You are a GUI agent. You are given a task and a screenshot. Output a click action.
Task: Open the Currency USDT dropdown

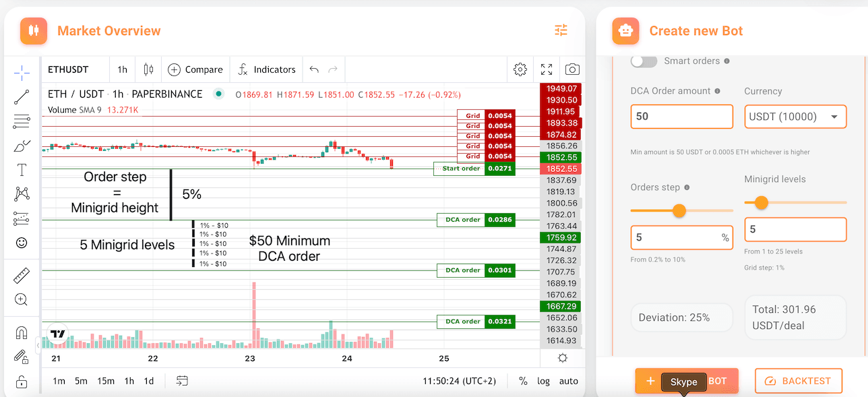point(795,117)
